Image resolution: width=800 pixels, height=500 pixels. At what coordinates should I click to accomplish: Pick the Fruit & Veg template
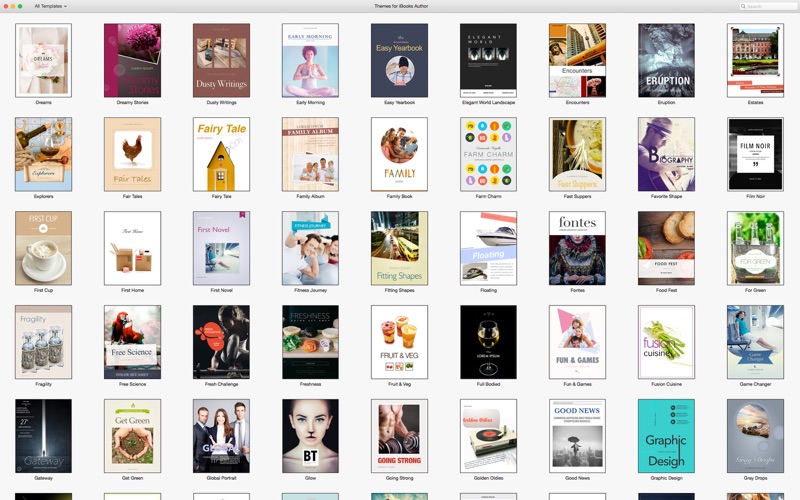point(399,342)
